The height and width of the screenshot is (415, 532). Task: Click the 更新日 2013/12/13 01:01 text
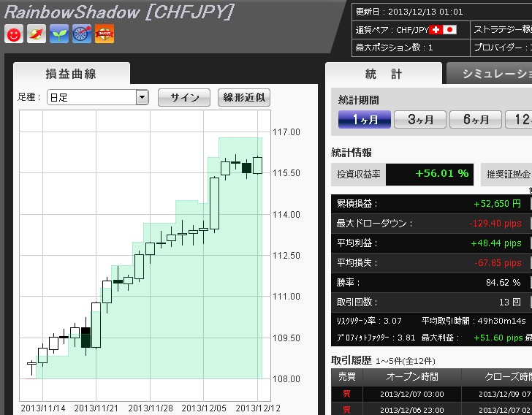click(409, 12)
